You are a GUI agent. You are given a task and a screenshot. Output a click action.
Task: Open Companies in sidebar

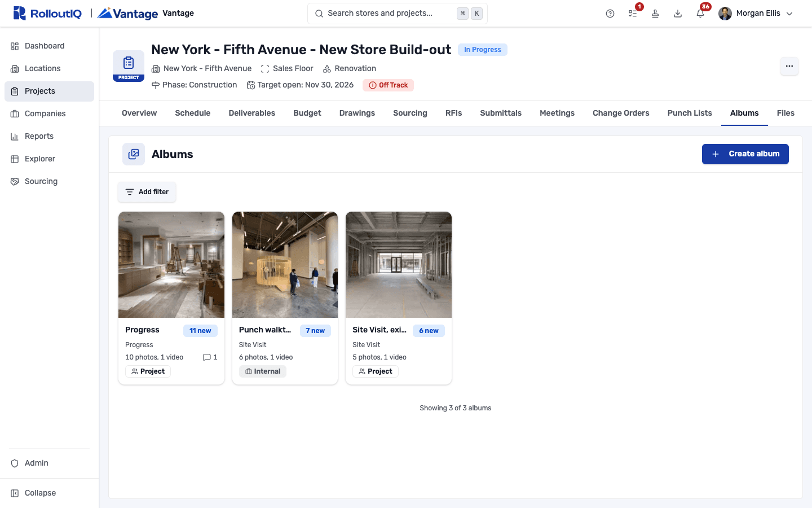coord(49,113)
